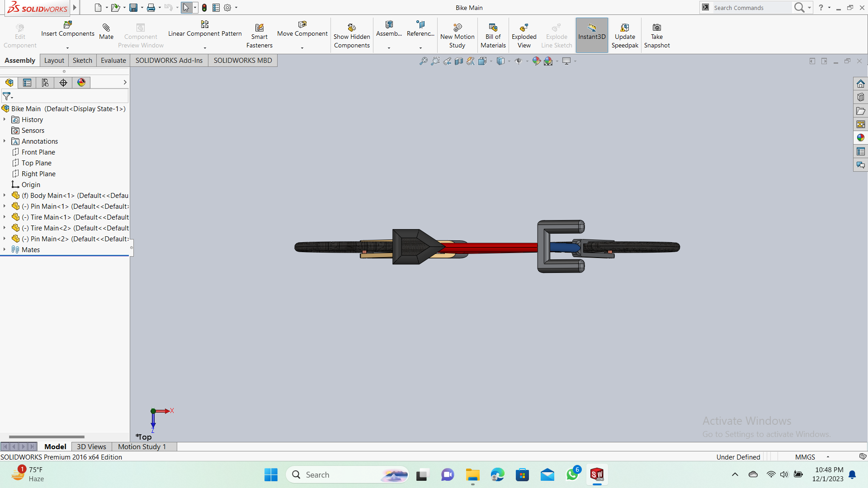This screenshot has height=488, width=868.
Task: Open Assembly Features tool
Action: pos(389,29)
